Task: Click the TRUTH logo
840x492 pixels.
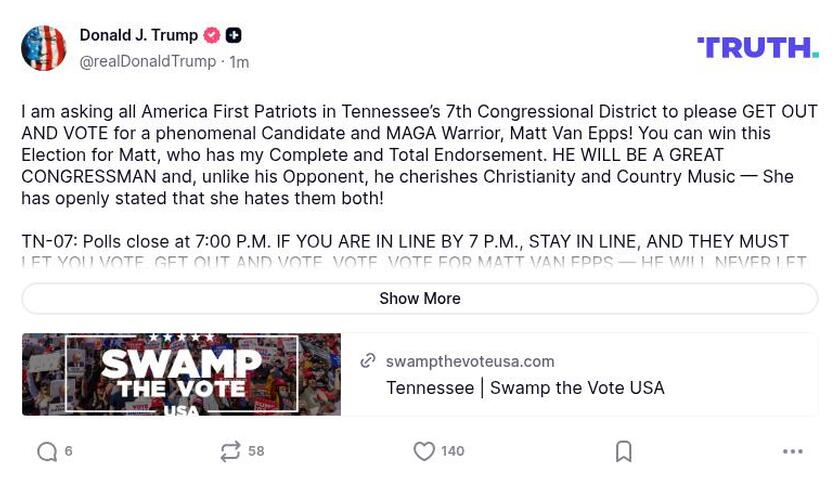Action: [758, 47]
